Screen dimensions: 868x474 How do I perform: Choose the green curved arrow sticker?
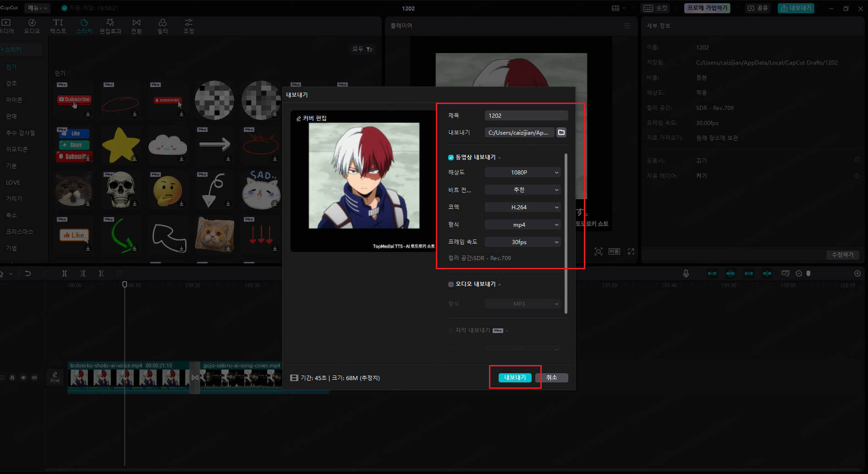click(x=122, y=234)
